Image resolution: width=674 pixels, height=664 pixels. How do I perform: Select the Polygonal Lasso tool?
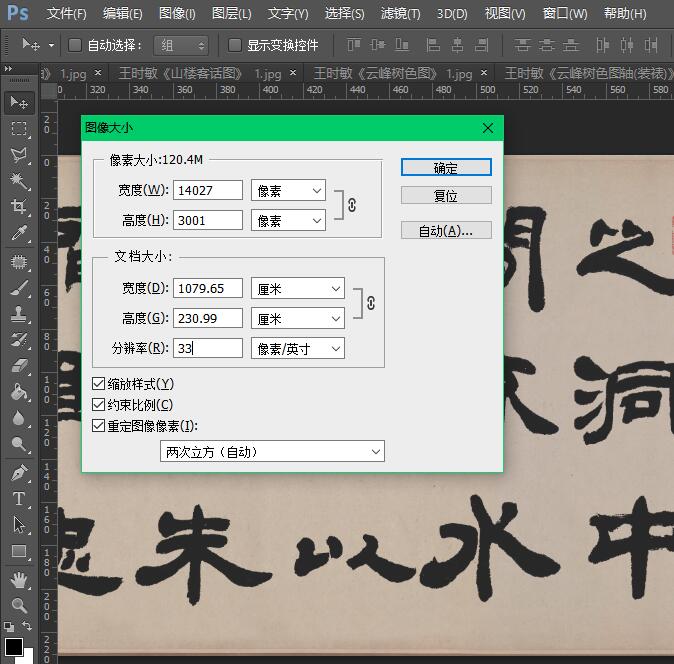point(18,155)
